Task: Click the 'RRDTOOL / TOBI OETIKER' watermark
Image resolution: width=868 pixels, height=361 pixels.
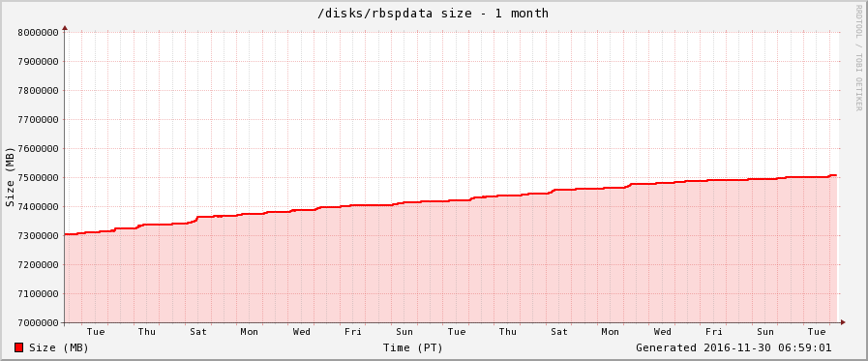Action: [x=858, y=57]
